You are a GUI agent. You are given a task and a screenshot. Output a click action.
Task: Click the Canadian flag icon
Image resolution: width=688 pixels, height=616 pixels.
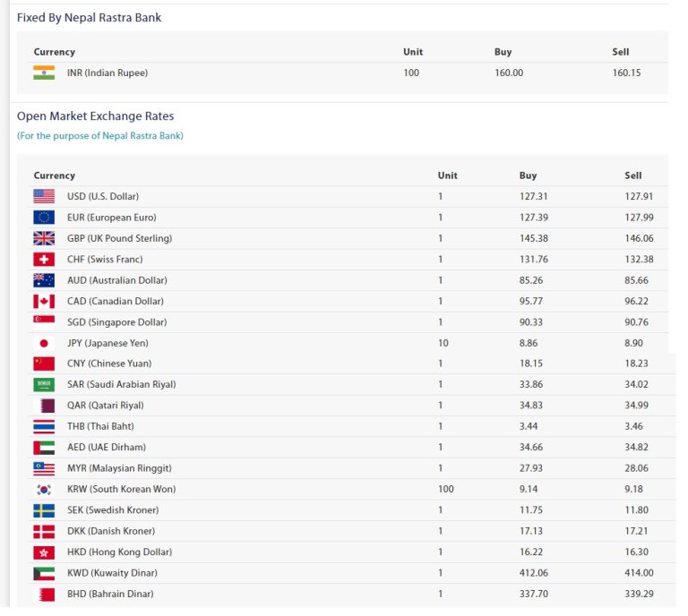click(44, 302)
